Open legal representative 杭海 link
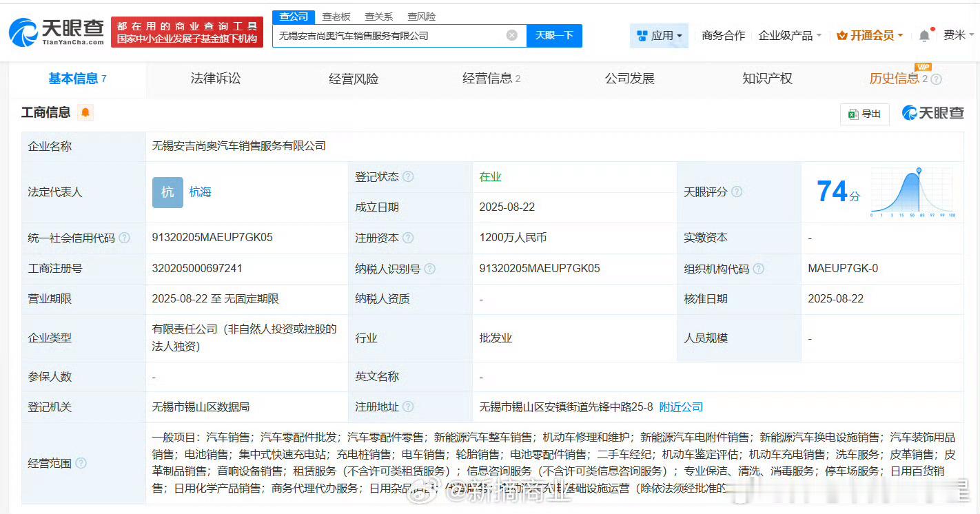Screen dimensions: 980x514 (201, 192)
